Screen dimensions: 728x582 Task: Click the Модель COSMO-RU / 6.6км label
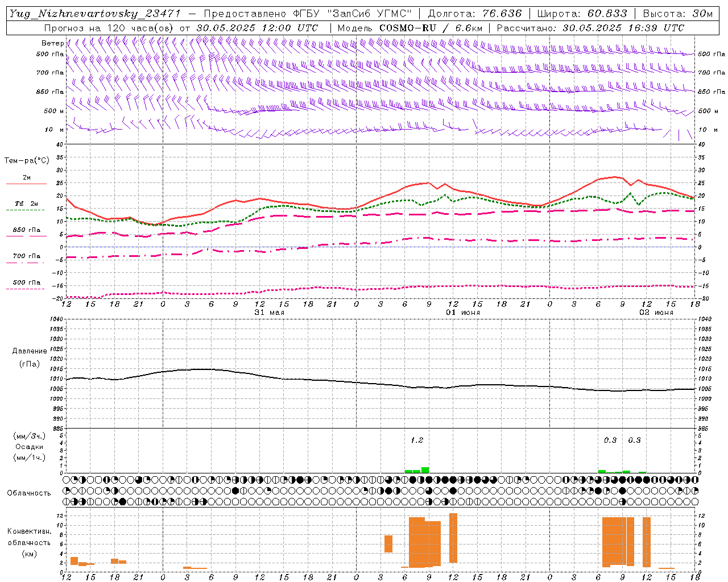pos(410,28)
